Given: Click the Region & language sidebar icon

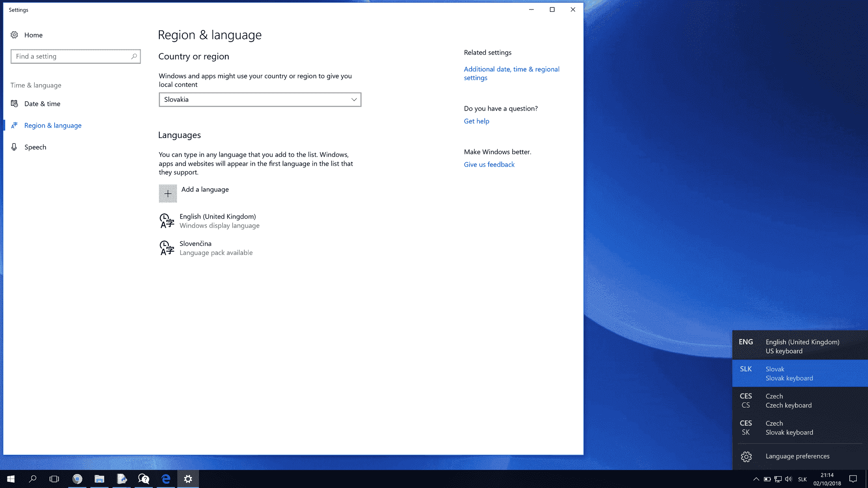Looking at the screenshot, I should pyautogui.click(x=14, y=125).
